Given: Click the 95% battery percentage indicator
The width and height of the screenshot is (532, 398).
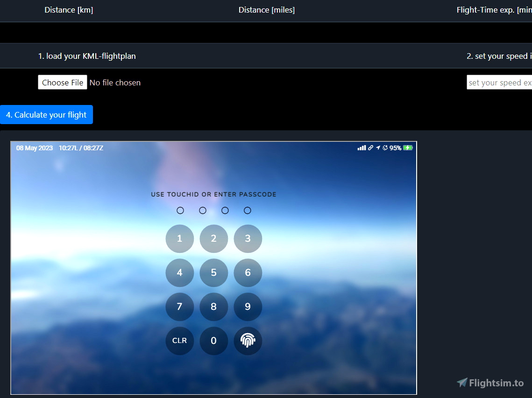Looking at the screenshot, I should (395, 148).
